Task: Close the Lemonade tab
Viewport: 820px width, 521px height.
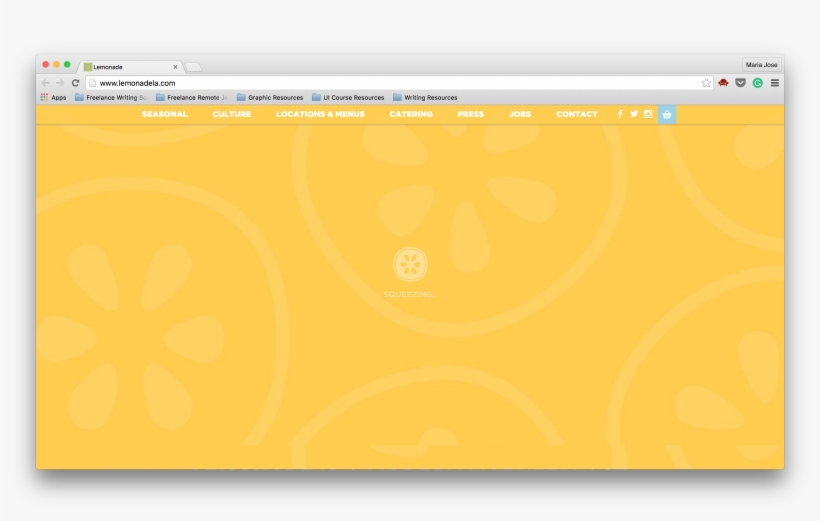Action: [x=175, y=67]
